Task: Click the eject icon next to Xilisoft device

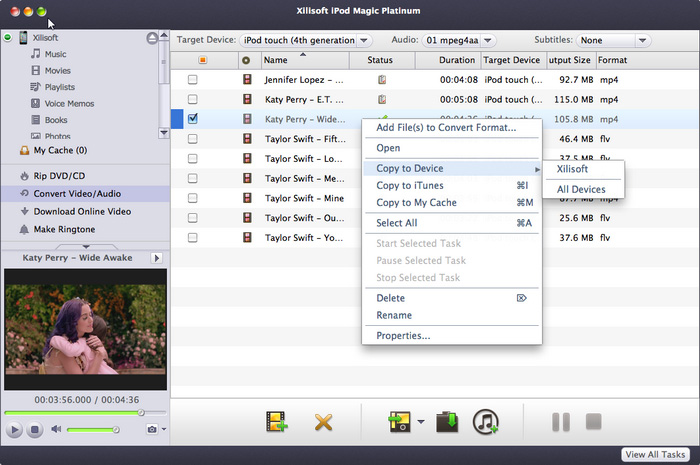Action: [x=152, y=38]
